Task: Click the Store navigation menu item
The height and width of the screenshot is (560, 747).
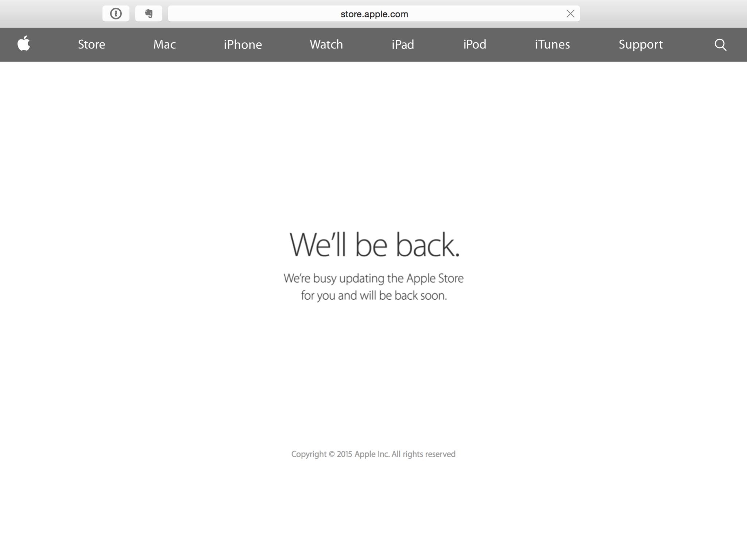Action: (91, 44)
